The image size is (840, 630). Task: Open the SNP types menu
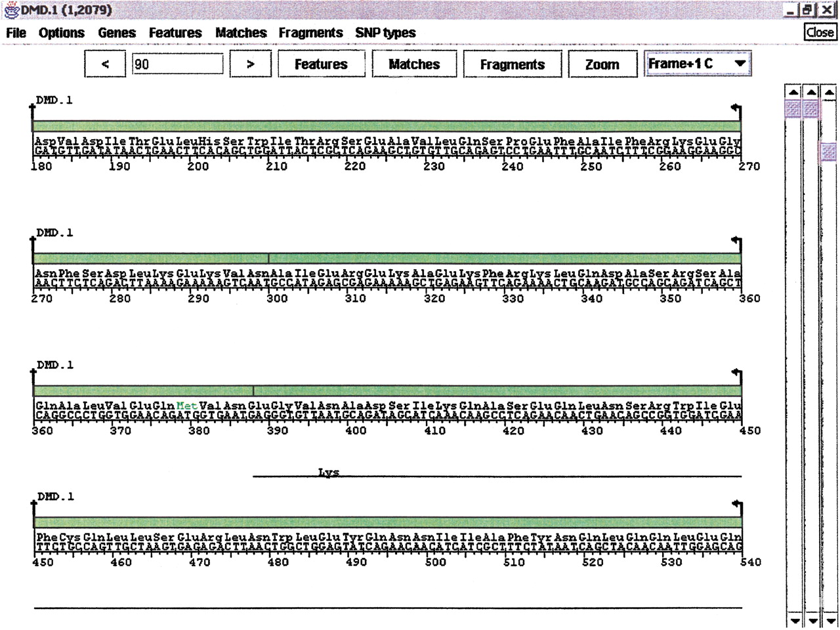coord(385,33)
